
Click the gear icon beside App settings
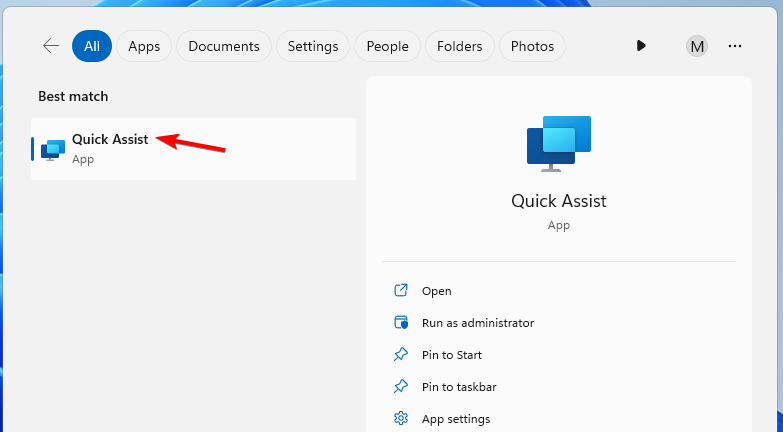point(401,418)
